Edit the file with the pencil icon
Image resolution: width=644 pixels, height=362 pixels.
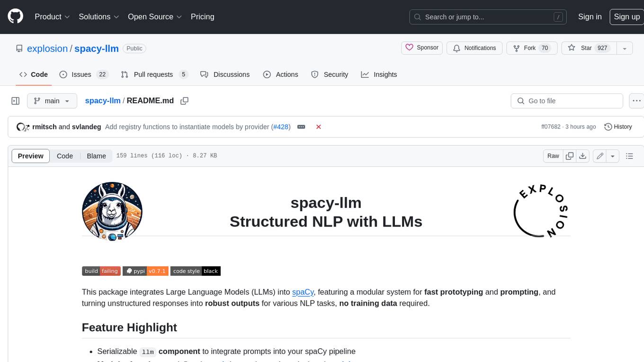pos(600,156)
